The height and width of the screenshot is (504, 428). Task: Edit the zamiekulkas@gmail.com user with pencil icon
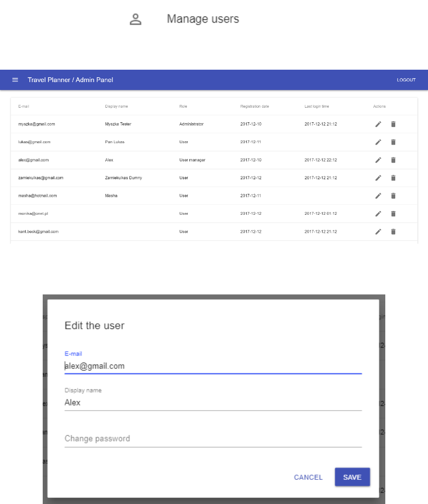pos(378,178)
